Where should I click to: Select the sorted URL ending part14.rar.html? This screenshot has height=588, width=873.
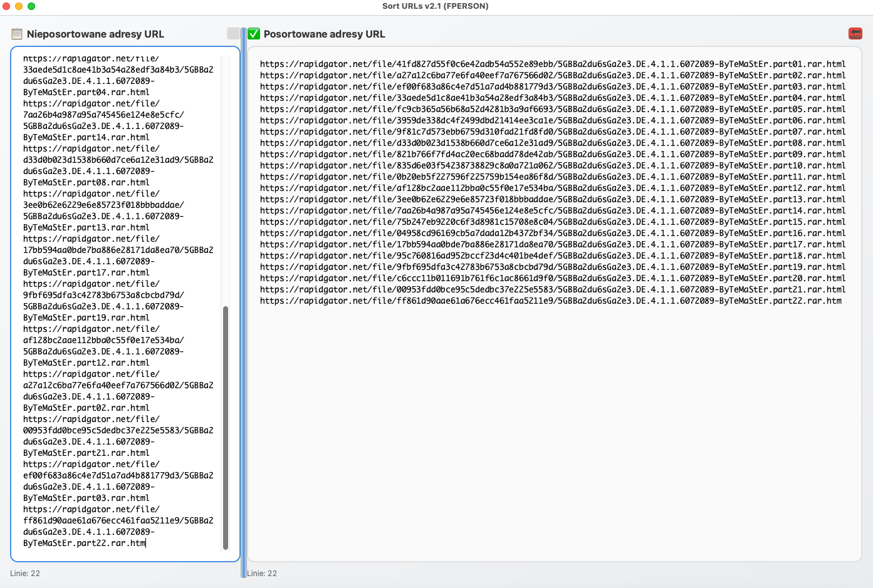[x=553, y=210]
